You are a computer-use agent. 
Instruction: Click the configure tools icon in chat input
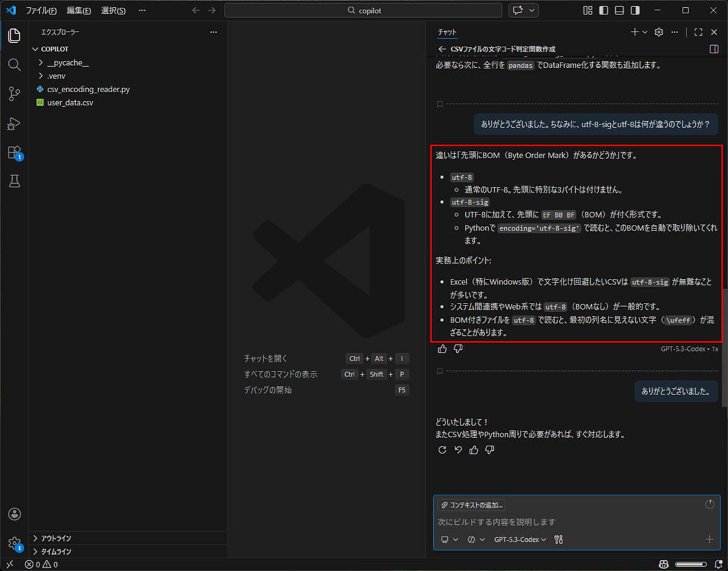(x=559, y=539)
